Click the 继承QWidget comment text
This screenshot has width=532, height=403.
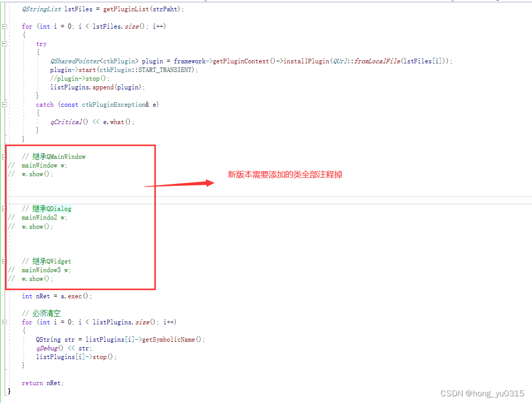coord(47,261)
